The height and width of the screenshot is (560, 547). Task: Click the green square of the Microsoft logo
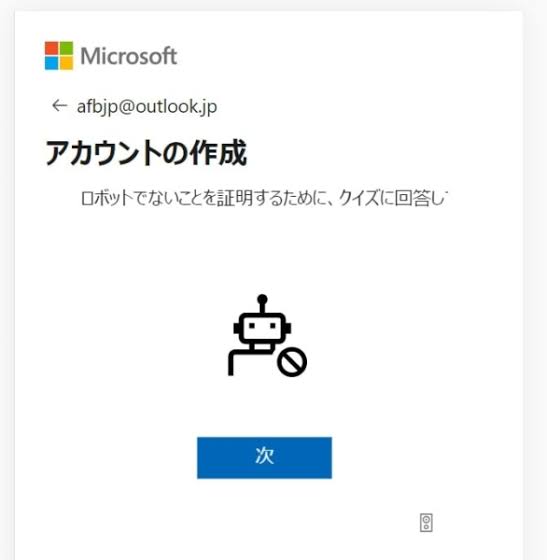(66, 48)
